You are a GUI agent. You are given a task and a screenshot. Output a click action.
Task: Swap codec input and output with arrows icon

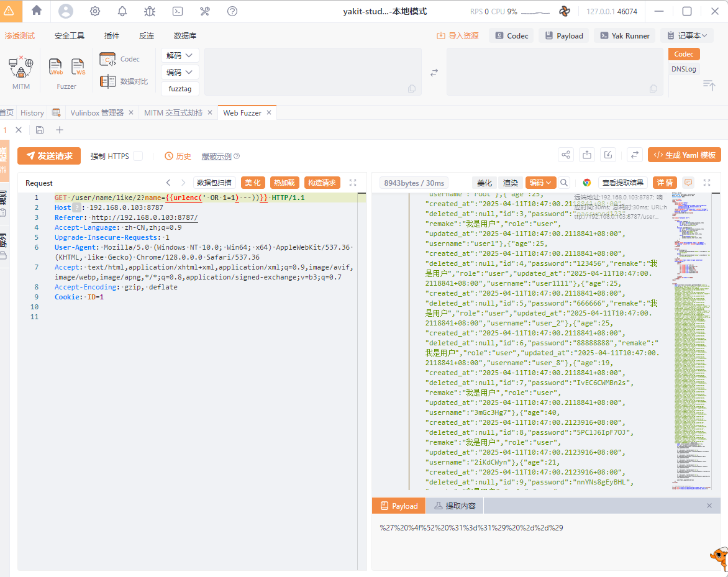click(434, 72)
